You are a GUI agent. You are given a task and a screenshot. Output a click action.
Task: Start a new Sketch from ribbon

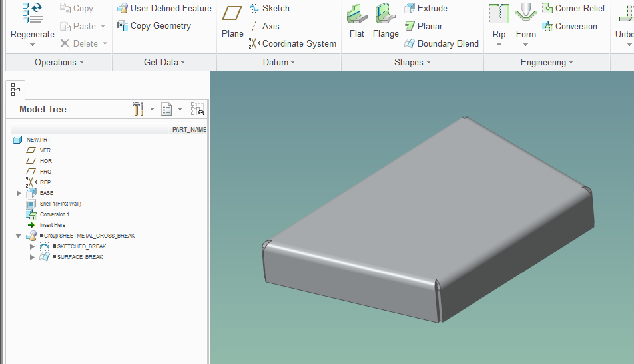point(269,9)
